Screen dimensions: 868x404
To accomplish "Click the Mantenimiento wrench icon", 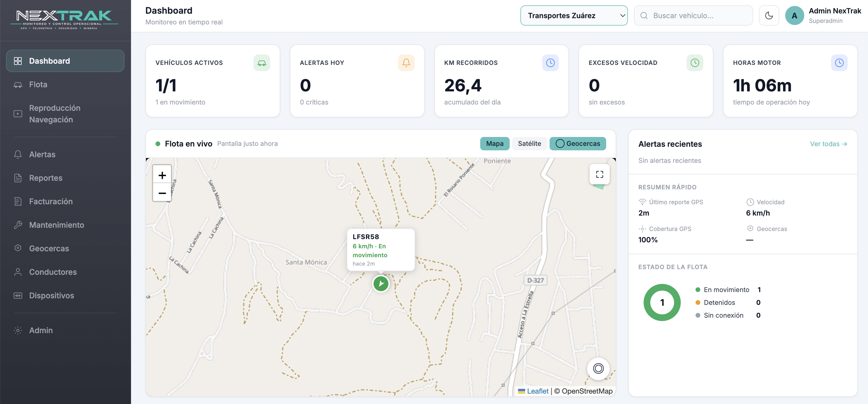I will click(18, 225).
